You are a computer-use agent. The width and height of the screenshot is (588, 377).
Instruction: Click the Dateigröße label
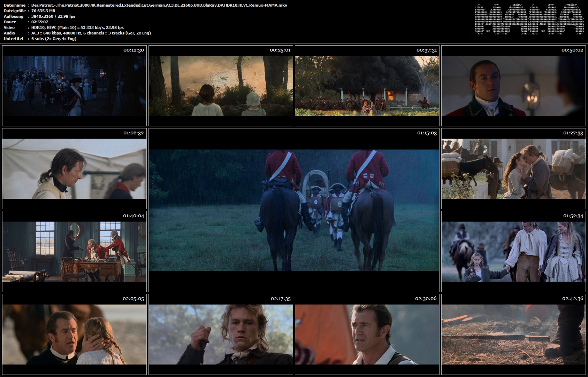point(15,11)
